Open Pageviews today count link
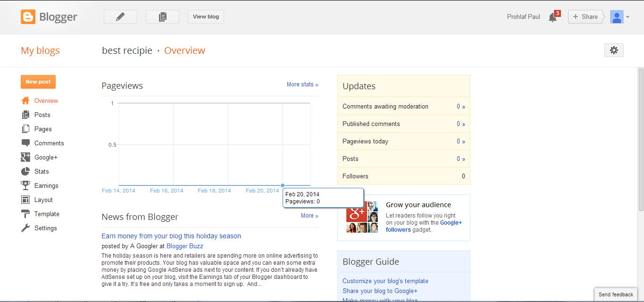 coord(461,142)
